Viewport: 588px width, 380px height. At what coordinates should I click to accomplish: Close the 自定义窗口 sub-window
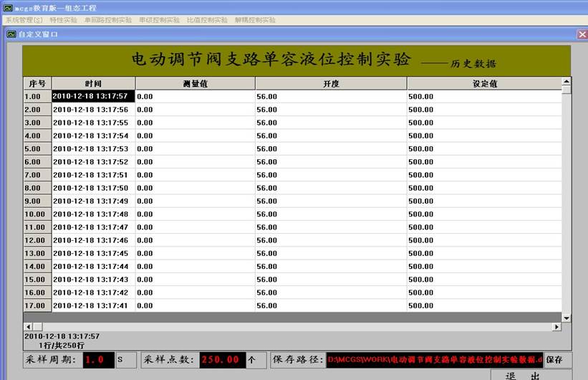point(582,34)
